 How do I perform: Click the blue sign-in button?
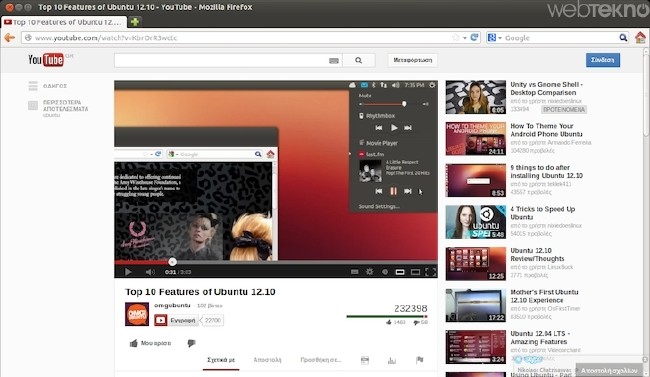(603, 60)
